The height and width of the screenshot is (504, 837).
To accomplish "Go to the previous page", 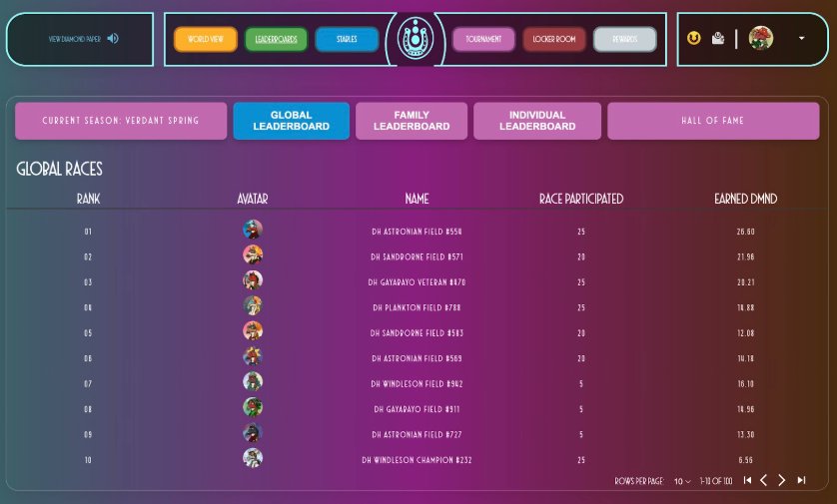I will [x=764, y=480].
